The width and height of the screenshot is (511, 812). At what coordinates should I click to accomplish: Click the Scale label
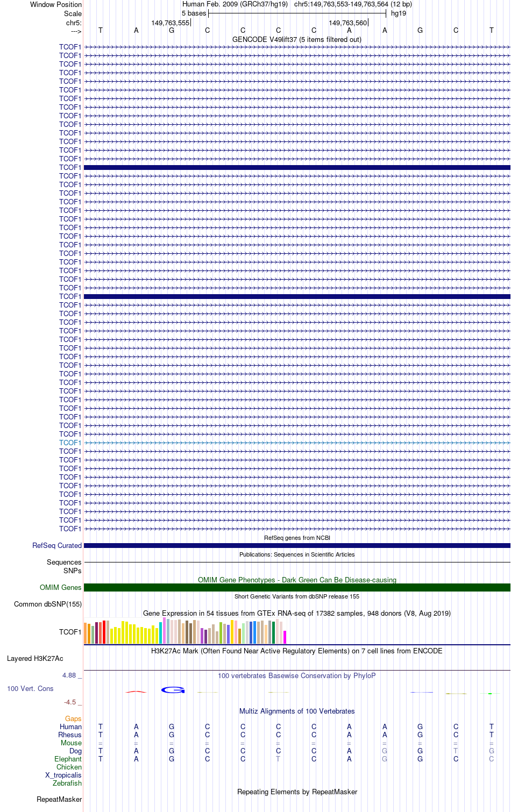[73, 13]
